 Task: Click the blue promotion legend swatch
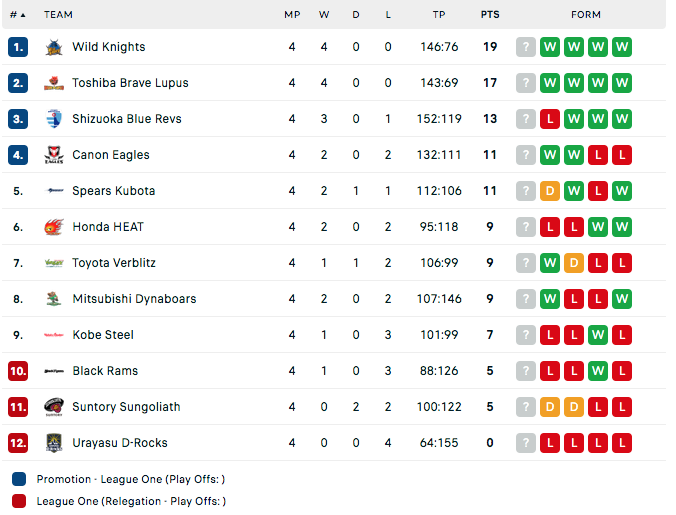coord(19,479)
